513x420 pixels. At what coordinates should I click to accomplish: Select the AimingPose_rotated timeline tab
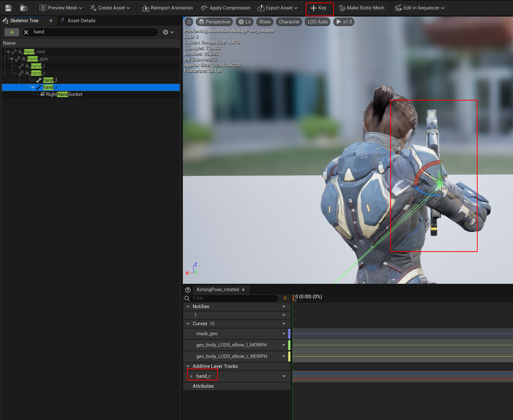click(x=217, y=290)
